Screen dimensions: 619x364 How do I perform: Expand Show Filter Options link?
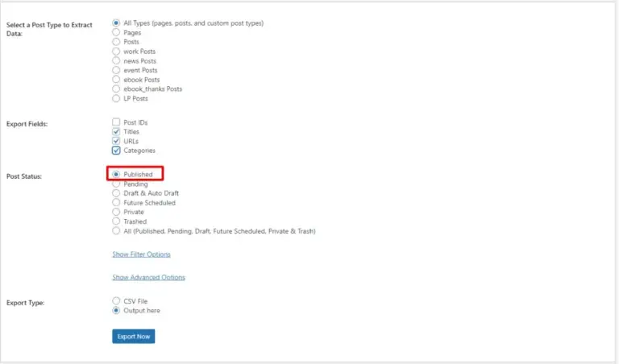click(x=141, y=254)
